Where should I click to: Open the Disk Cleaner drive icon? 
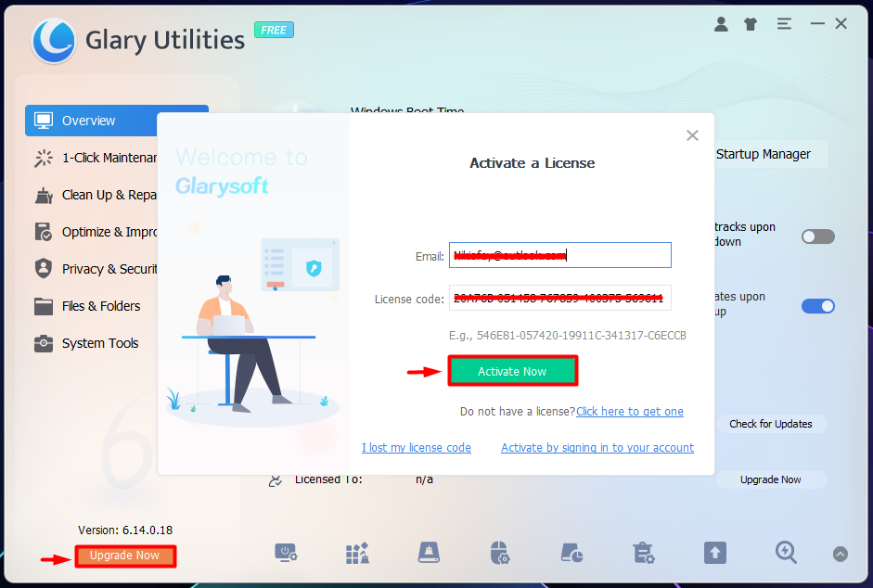click(430, 554)
